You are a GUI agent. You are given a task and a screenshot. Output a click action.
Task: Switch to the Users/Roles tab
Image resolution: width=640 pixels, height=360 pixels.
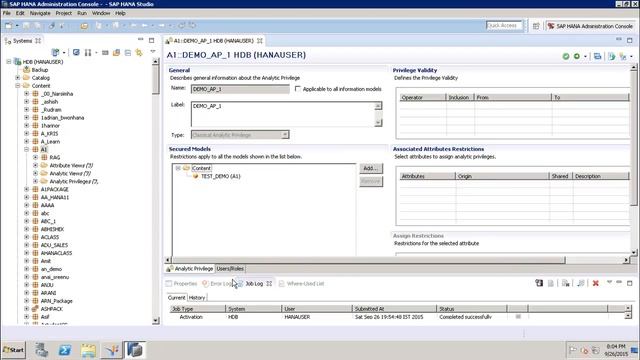coord(230,269)
